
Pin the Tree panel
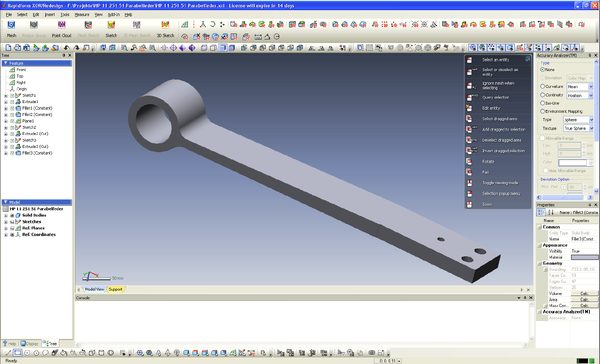coord(64,55)
